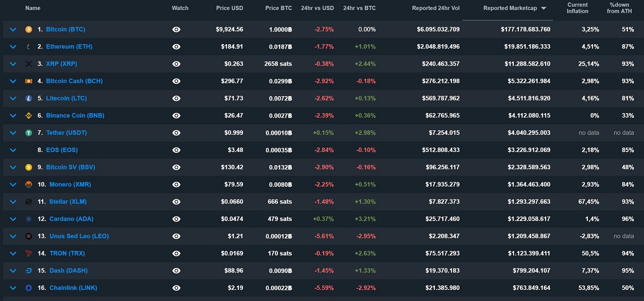Toggle watch eye for EOS
The image size is (644, 301).
[176, 150]
